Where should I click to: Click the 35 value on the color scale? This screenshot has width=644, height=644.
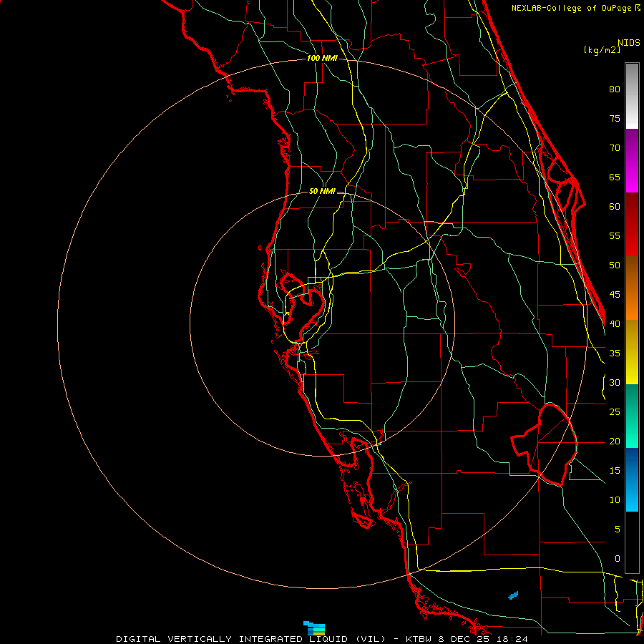[x=615, y=353]
